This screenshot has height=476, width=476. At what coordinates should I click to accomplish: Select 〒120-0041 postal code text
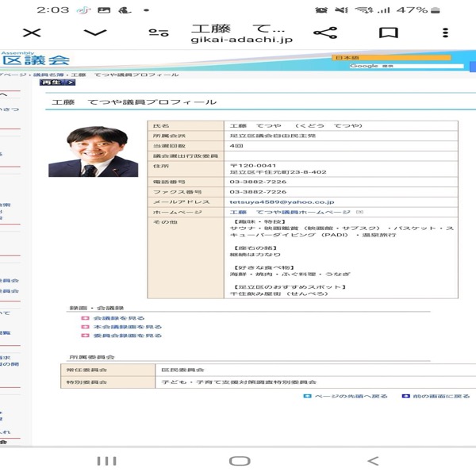click(253, 166)
